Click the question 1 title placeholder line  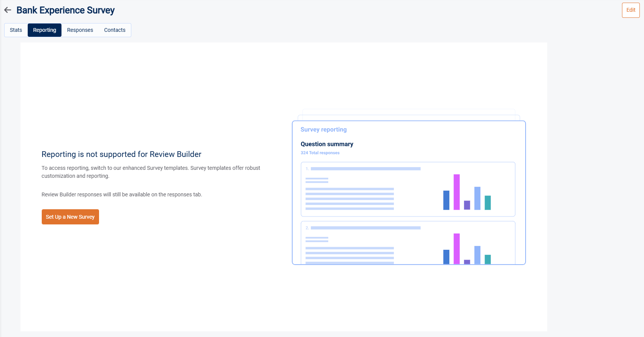pos(365,169)
